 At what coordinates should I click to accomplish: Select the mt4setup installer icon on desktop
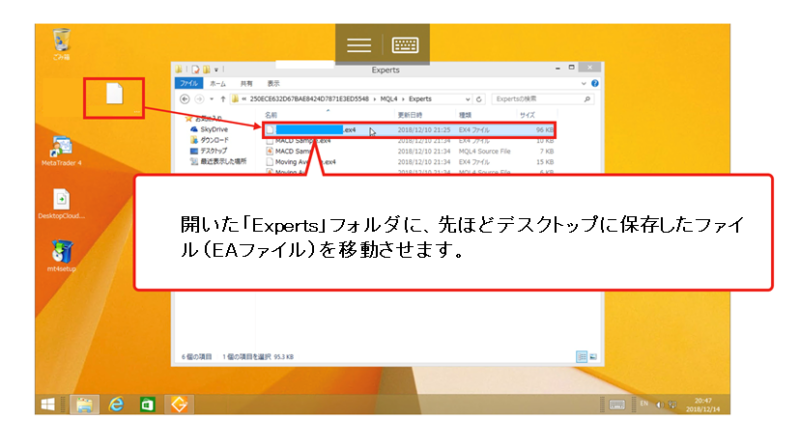tap(61, 256)
